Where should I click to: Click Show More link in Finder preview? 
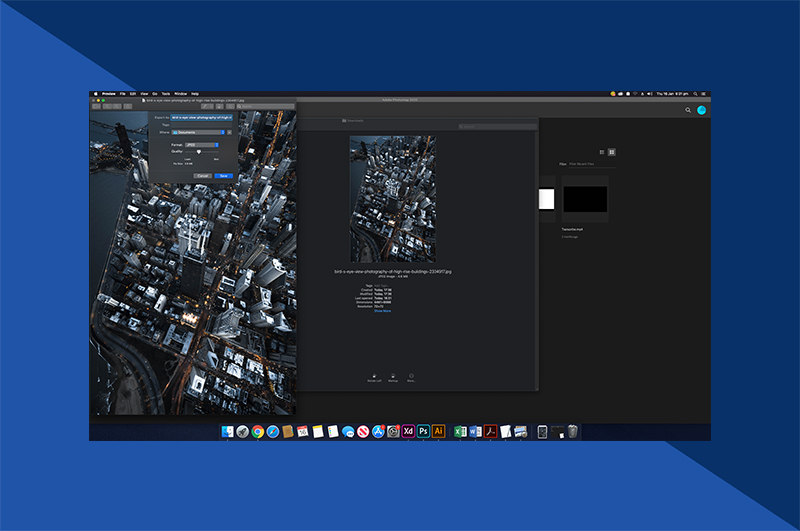(383, 311)
